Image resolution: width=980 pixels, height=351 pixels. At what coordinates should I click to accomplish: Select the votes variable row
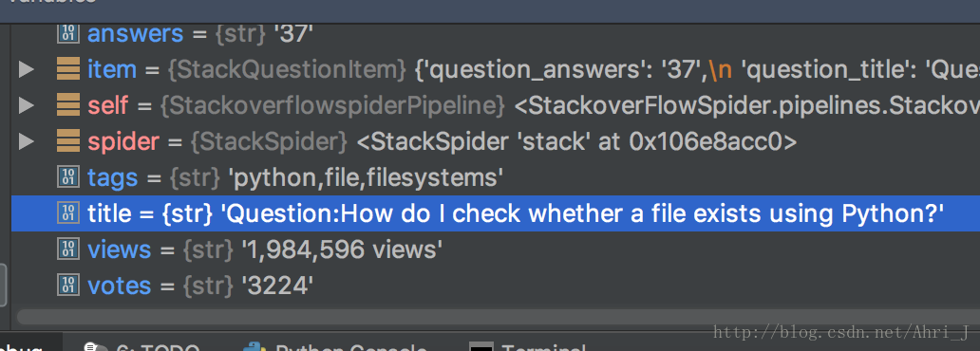coord(496,286)
